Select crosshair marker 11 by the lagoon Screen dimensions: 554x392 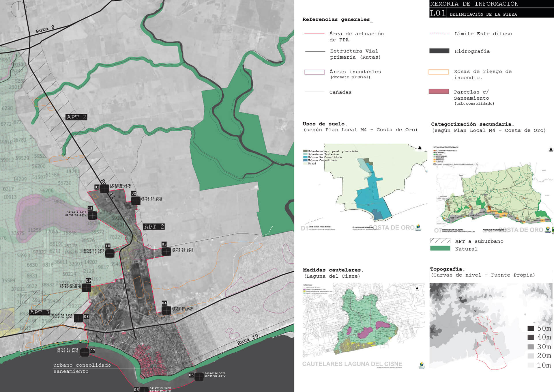tap(92, 215)
